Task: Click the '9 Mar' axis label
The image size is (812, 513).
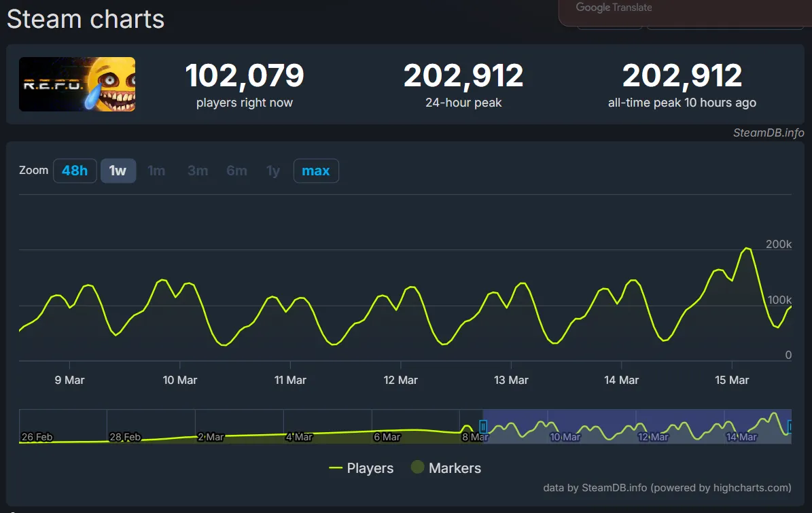Action: tap(69, 380)
